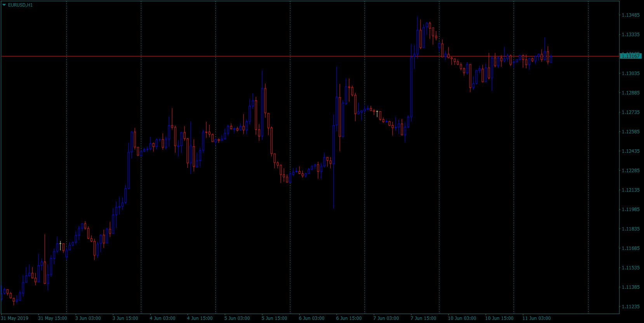The height and width of the screenshot is (323, 644).
Task: Click the 10 Jun 15:00 time label
Action: 499,318
